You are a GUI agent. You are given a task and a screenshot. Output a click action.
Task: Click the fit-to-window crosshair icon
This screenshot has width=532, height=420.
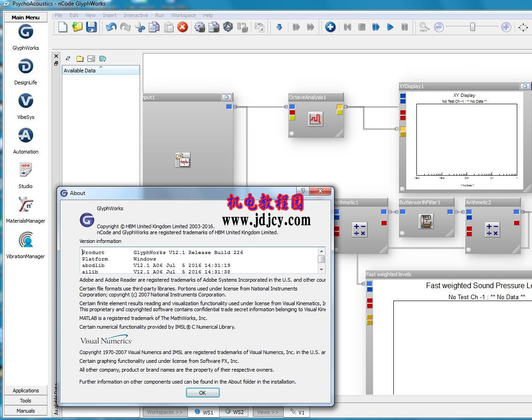523,27
